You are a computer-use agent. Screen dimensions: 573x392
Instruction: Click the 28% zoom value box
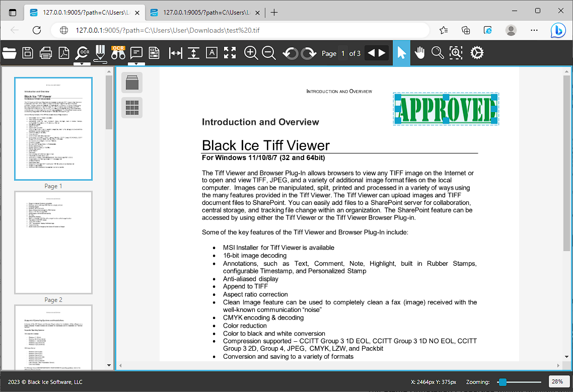[559, 381]
